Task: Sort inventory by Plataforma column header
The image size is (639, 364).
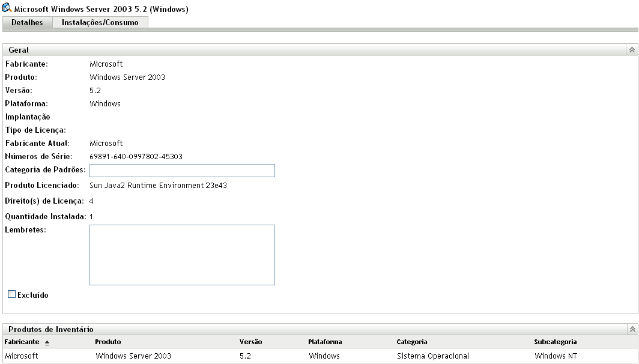Action: [x=325, y=342]
